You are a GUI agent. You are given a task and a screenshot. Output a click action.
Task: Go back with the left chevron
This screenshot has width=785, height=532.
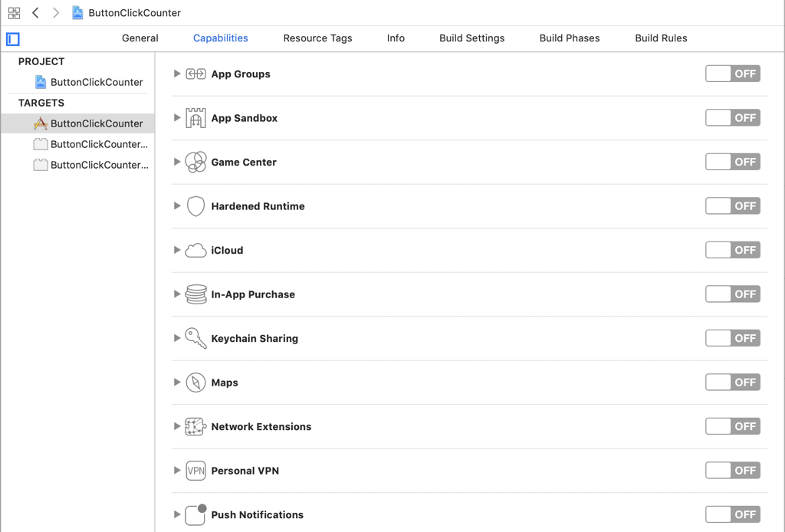pos(35,13)
